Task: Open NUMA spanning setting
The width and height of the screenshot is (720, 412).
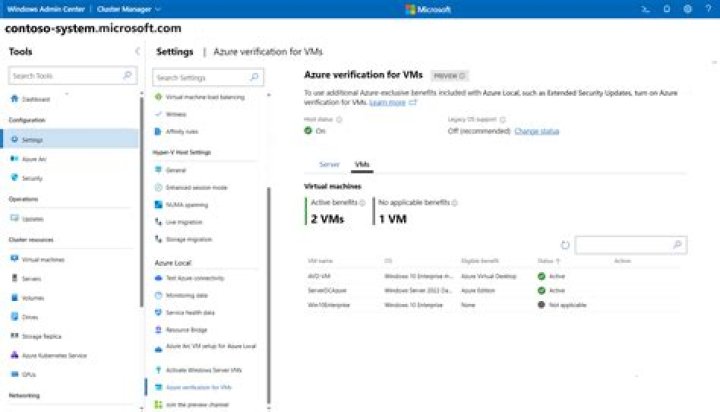Action: [186, 205]
